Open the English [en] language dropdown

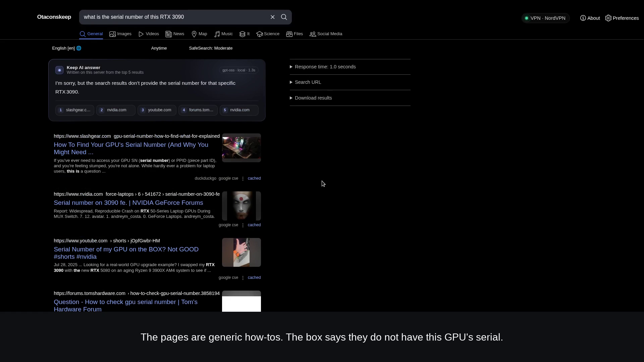pos(67,48)
